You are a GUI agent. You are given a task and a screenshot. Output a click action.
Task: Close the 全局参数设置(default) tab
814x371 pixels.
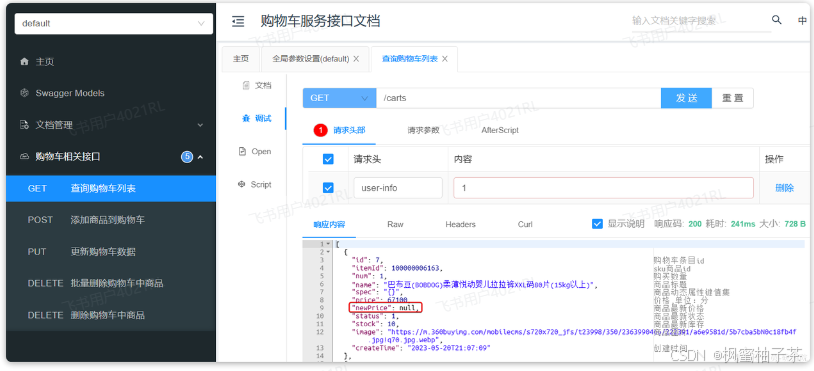point(356,59)
